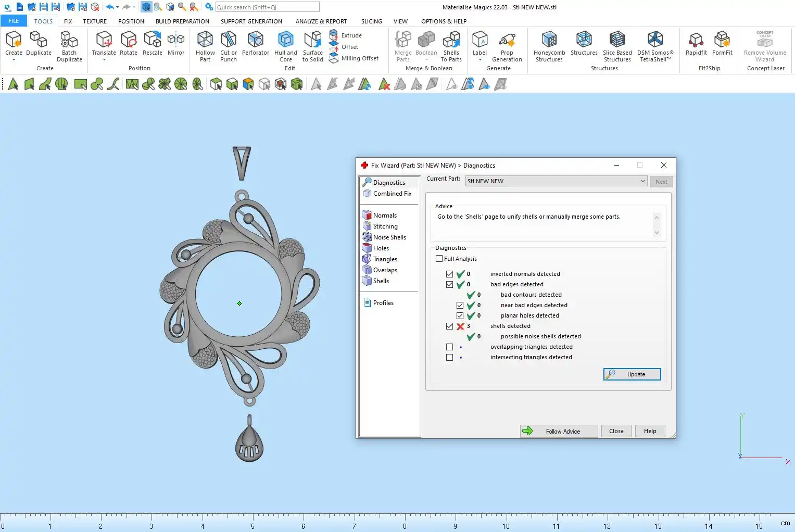Open the Analyze & Report ribbon tab
The image size is (795, 532).
[x=321, y=21]
